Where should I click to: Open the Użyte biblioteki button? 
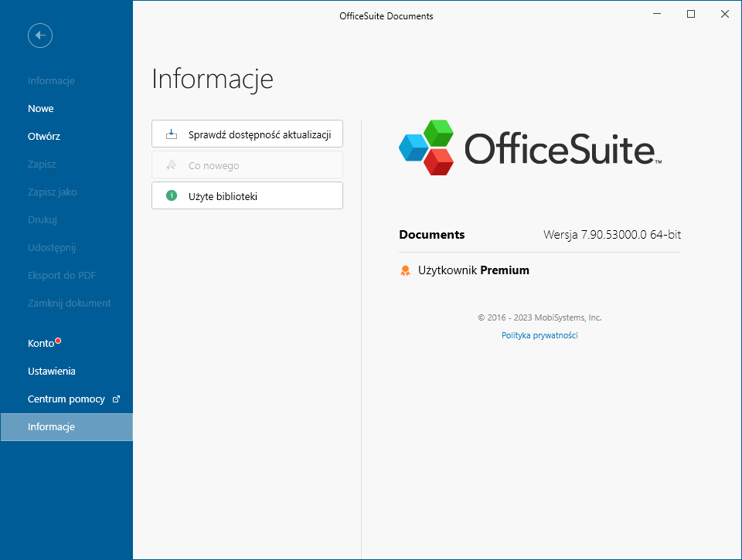[247, 195]
